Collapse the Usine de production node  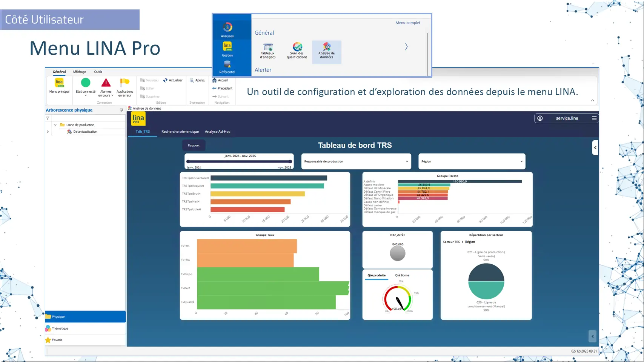(x=55, y=125)
